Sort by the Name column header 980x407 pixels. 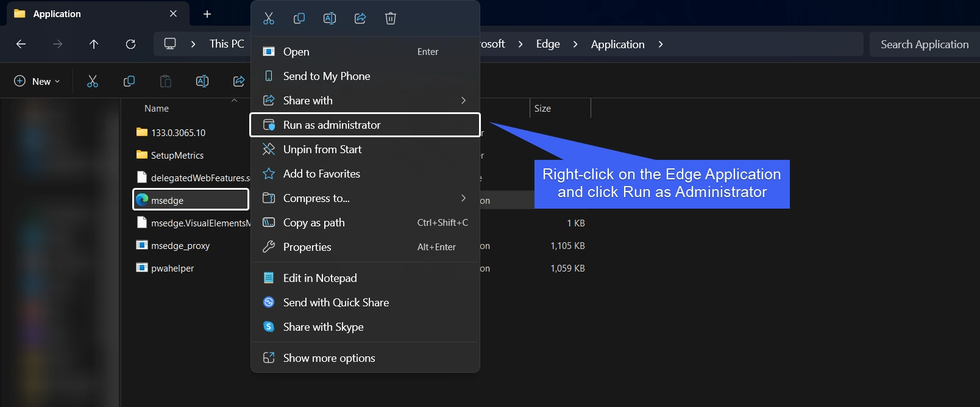(157, 109)
